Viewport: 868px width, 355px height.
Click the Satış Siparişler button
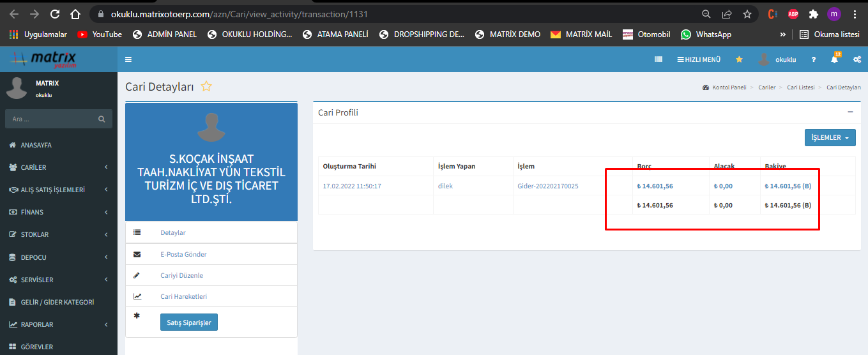[x=188, y=322]
